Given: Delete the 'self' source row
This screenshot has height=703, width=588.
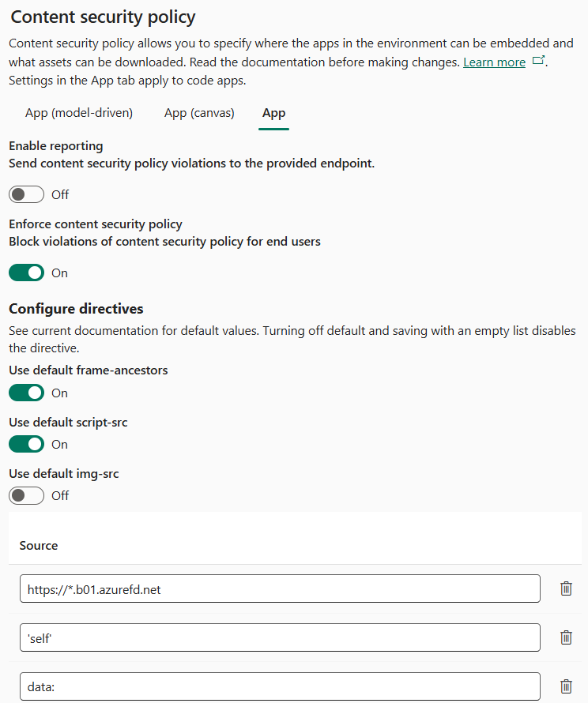Looking at the screenshot, I should pos(566,637).
